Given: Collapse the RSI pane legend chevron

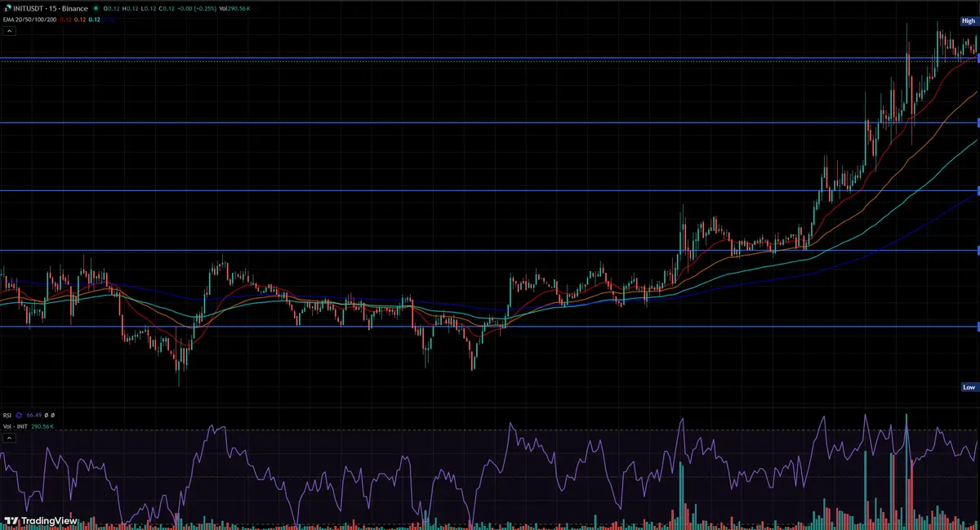Looking at the screenshot, I should pos(9,438).
